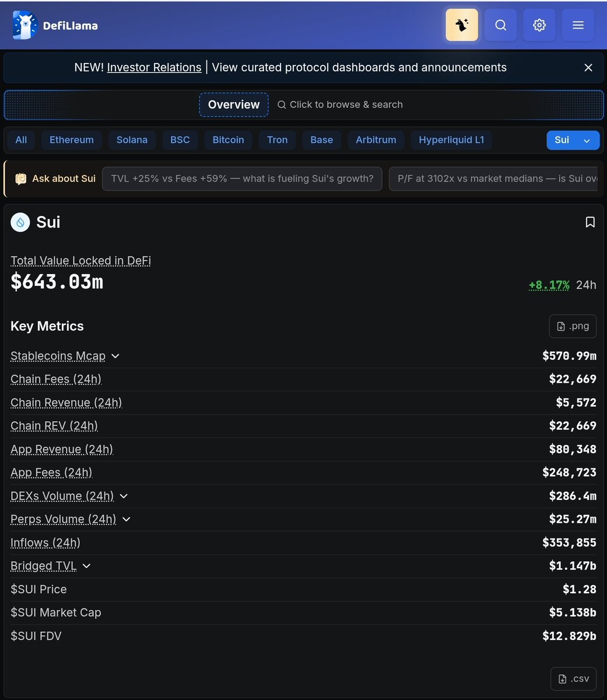
Task: Click the $SUI Price label
Action: 38,589
